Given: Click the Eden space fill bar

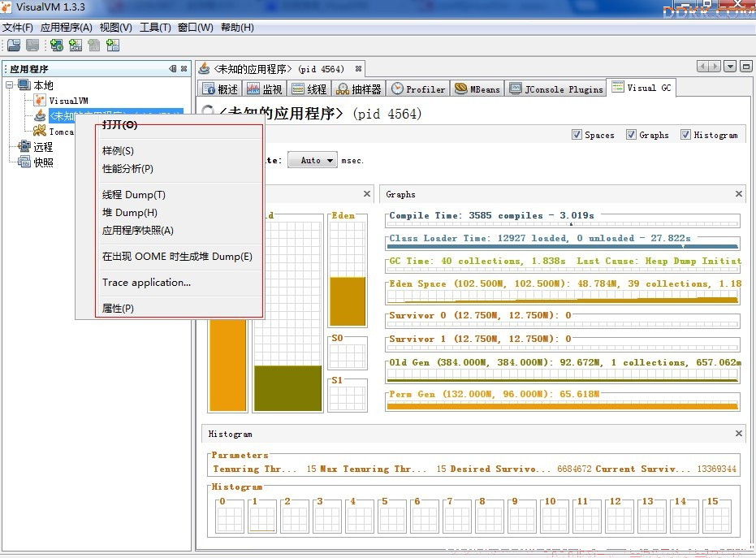Looking at the screenshot, I should [x=348, y=301].
